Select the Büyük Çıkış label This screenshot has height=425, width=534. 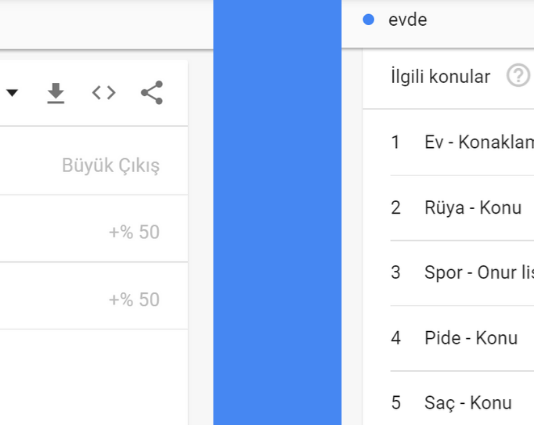tap(111, 166)
